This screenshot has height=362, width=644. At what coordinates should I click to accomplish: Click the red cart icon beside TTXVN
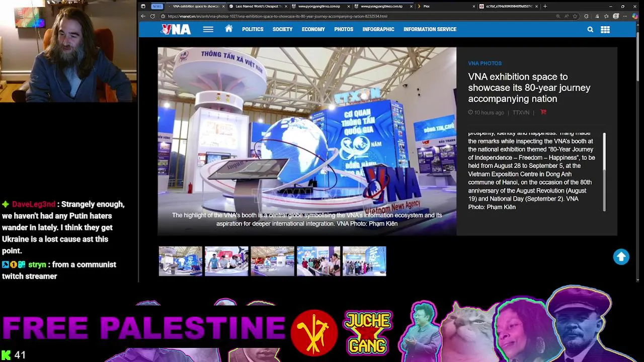click(543, 112)
